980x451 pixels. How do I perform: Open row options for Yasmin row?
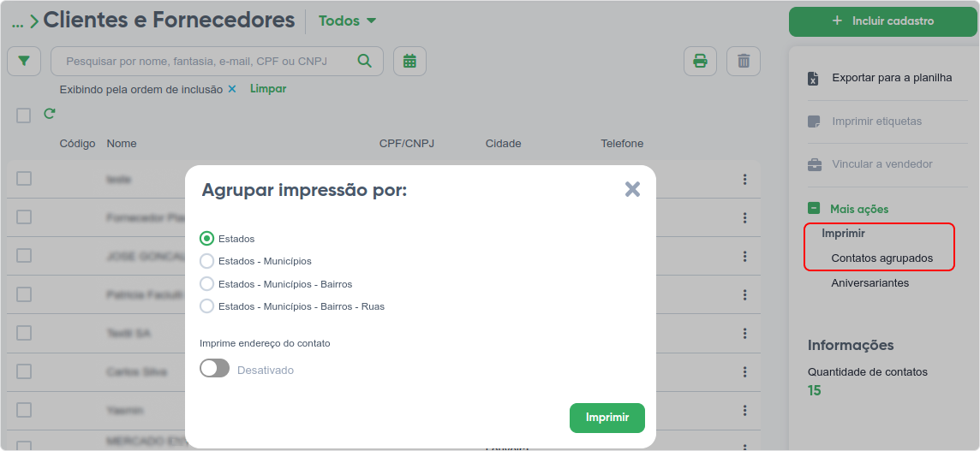click(744, 411)
